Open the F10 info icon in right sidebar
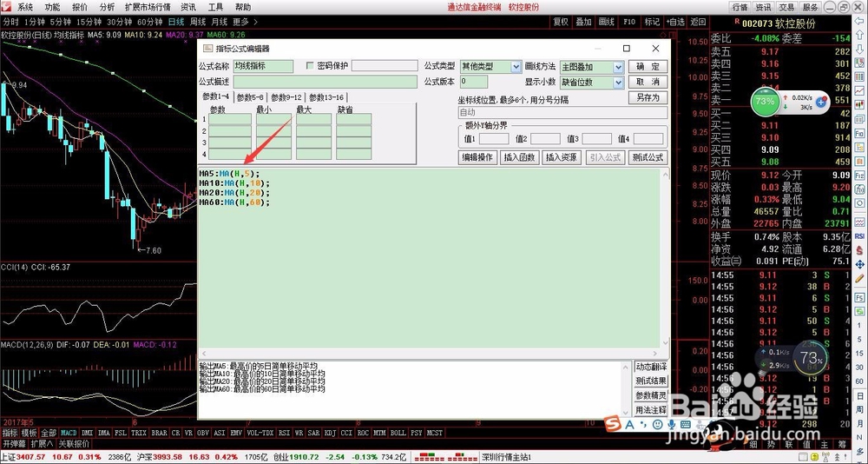 860,133
